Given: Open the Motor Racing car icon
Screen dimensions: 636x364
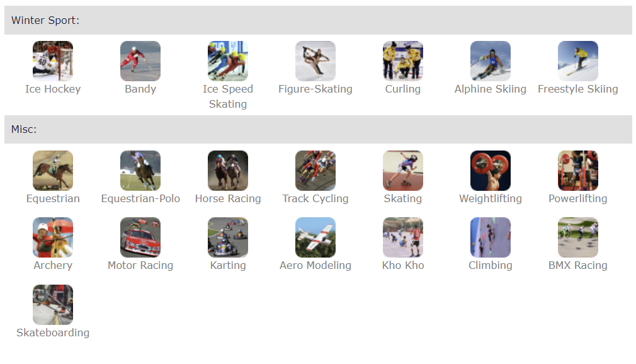Looking at the screenshot, I should (140, 237).
